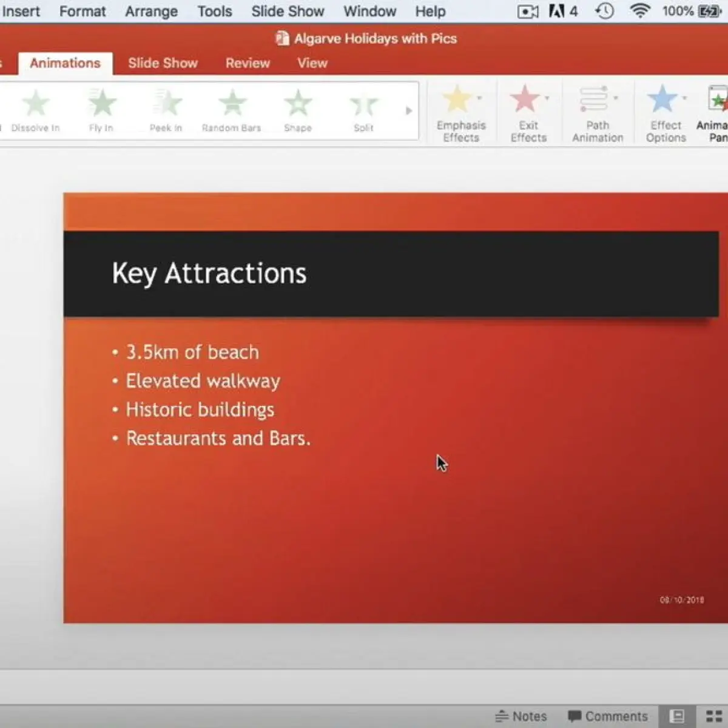728x728 pixels.
Task: Apply the Dissolve In animation effect
Action: tap(35, 110)
